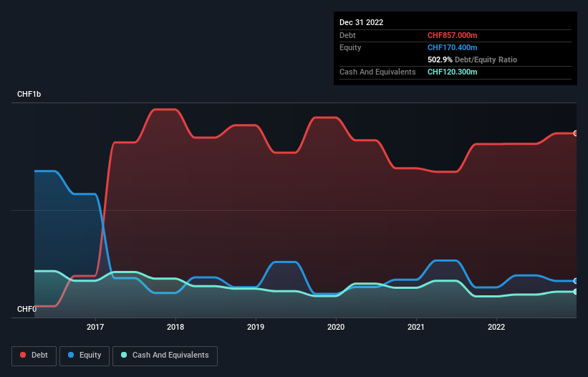Click the 2020 x-axis label
The image size is (588, 377).
[x=336, y=327]
